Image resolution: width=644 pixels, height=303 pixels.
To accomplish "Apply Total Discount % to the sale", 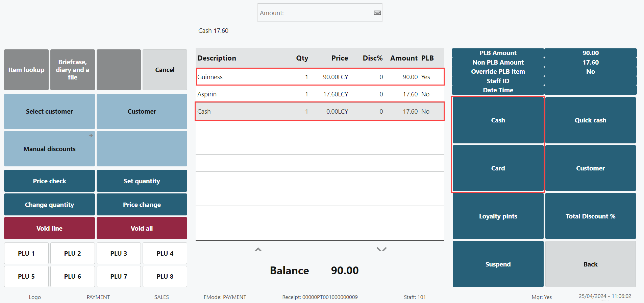I will click(590, 216).
